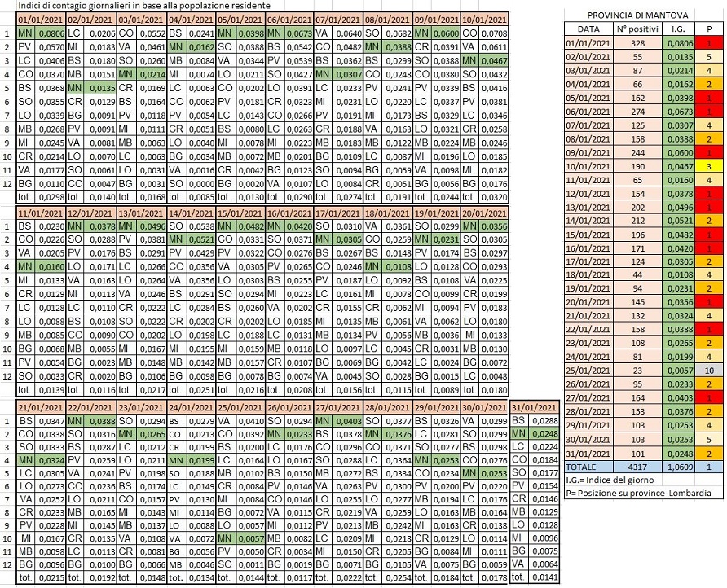Image resolution: width=727 pixels, height=588 pixels.
Task: Select I.G. 0,0673 in Mantova province table
Action: (678, 112)
